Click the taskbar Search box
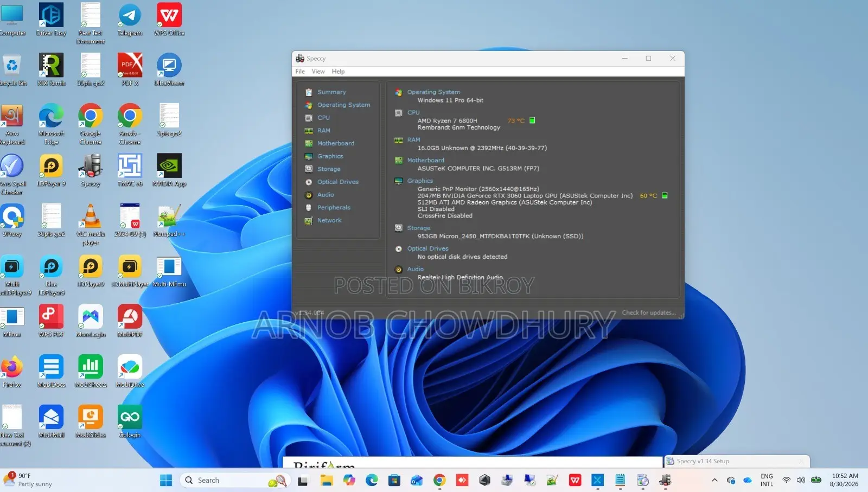 tap(235, 481)
